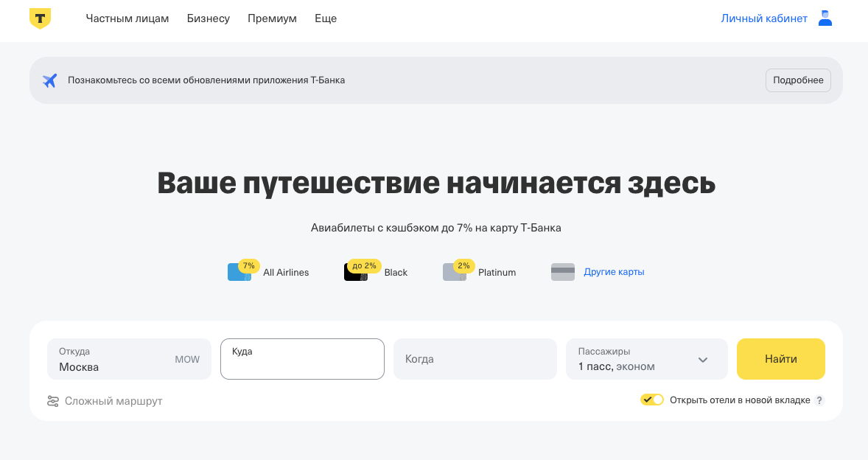
Task: Open the Премиум menu item
Action: click(x=273, y=18)
